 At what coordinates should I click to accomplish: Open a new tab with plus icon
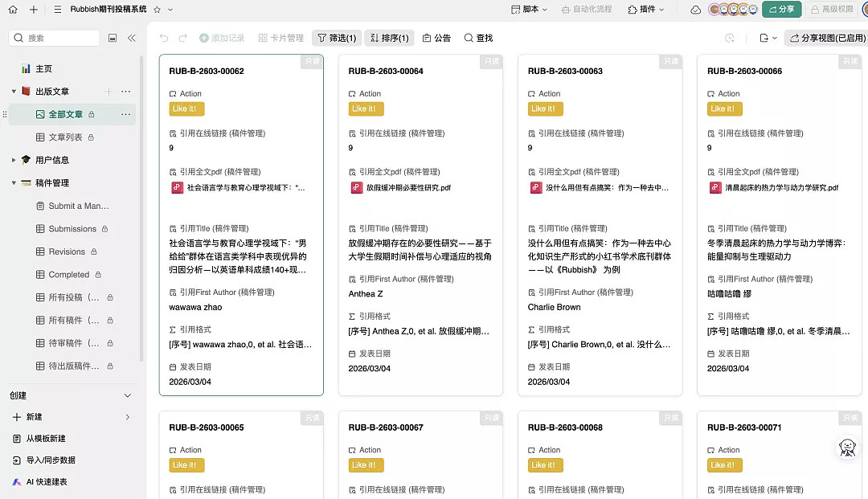coord(33,10)
